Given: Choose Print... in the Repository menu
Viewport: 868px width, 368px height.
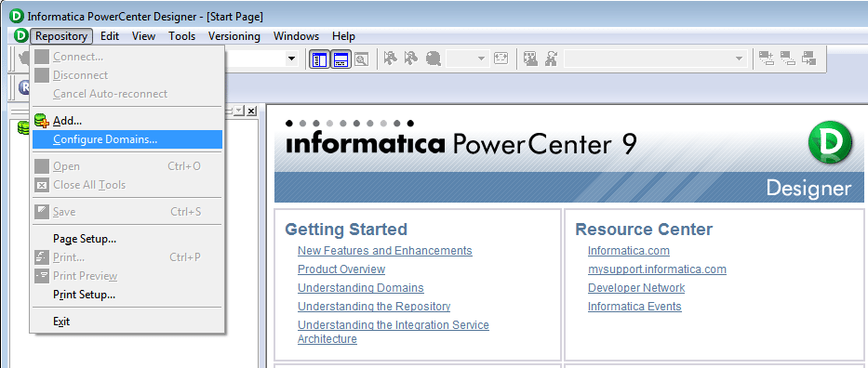Looking at the screenshot, I should (x=127, y=257).
